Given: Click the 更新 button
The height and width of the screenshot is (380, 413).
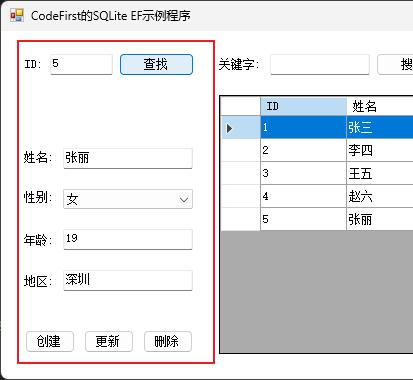Looking at the screenshot, I should 109,341.
